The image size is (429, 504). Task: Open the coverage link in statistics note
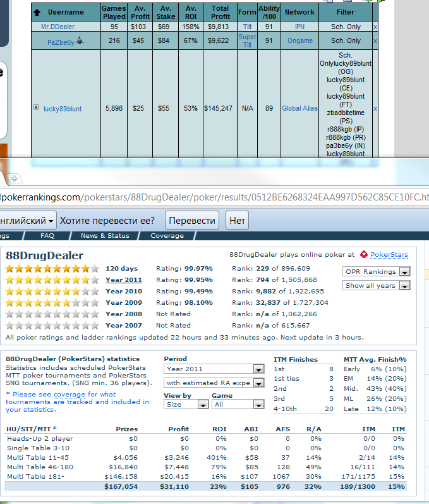(69, 395)
